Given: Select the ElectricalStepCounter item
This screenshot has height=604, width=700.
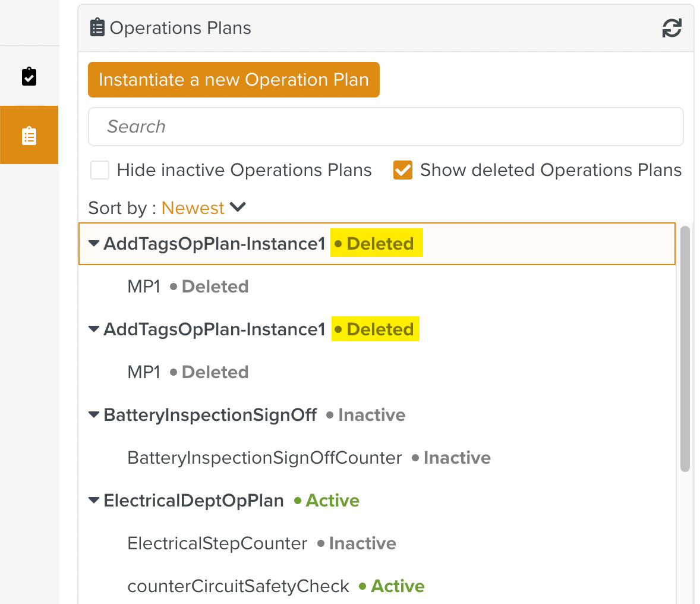Looking at the screenshot, I should (217, 543).
